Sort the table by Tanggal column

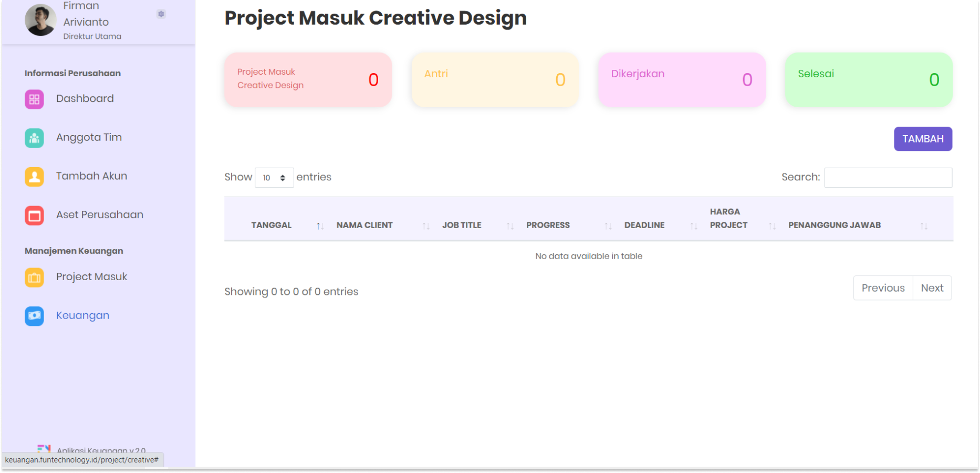tap(272, 225)
